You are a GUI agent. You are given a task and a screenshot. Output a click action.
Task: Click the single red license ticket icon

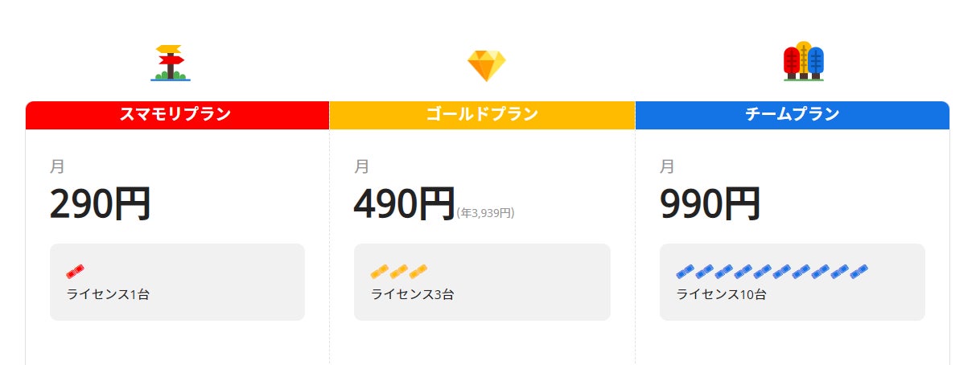click(76, 271)
